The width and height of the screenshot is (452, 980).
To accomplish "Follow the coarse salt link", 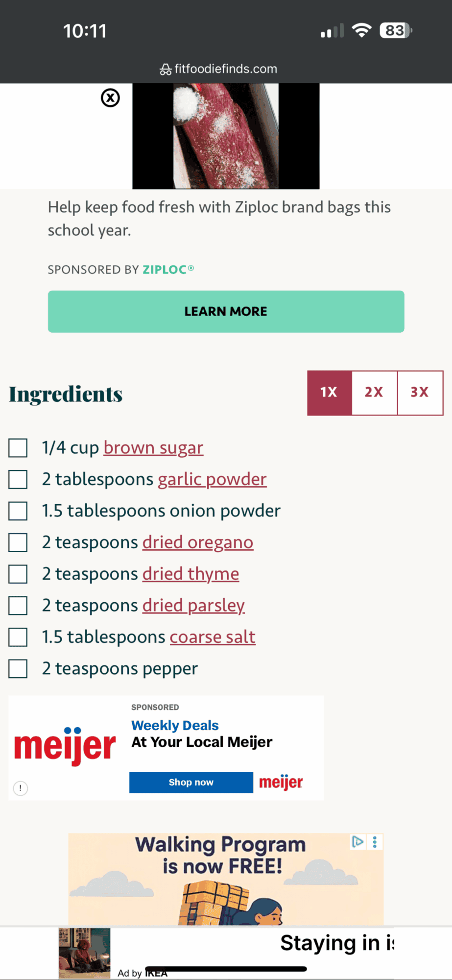I will click(213, 637).
